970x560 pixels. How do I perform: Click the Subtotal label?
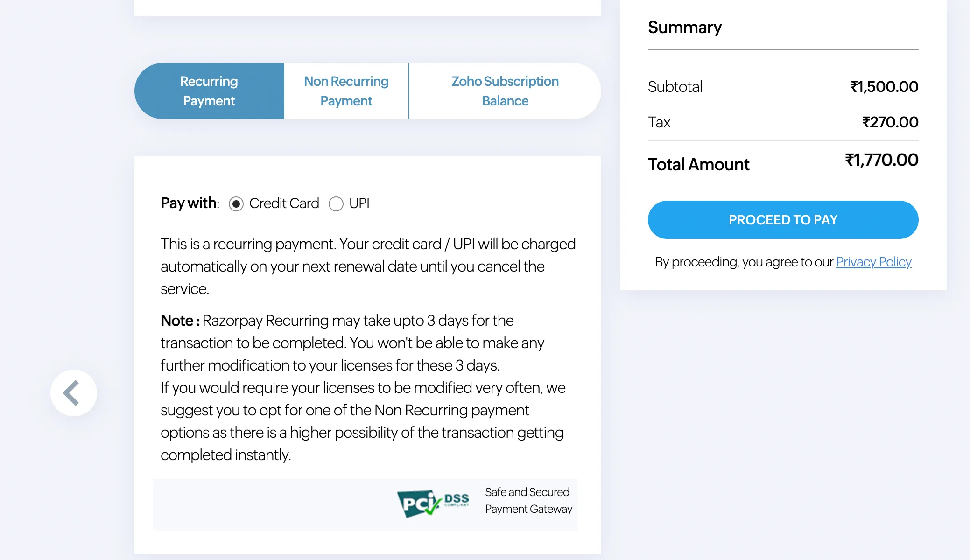[x=675, y=87]
